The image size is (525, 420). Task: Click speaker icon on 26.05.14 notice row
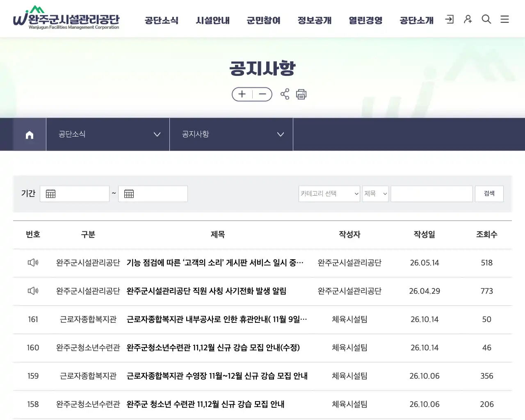point(33,262)
